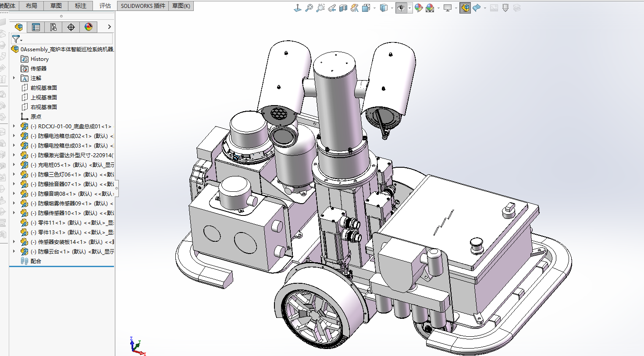Return to Previous View
The image size is (644, 356).
click(x=332, y=8)
